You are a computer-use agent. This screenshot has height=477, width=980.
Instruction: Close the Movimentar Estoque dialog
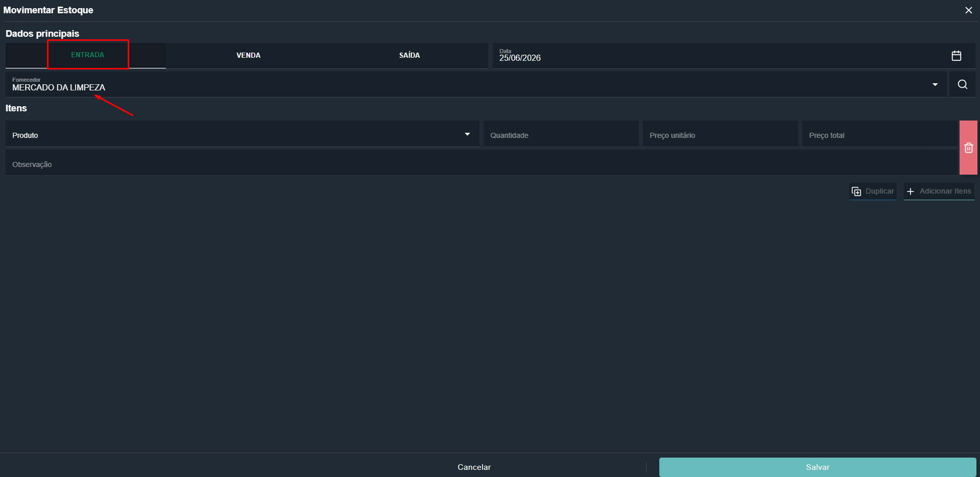coord(968,10)
